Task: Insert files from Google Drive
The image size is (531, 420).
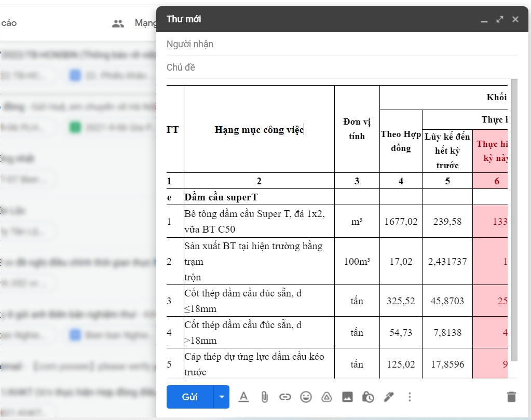Action: [x=326, y=397]
